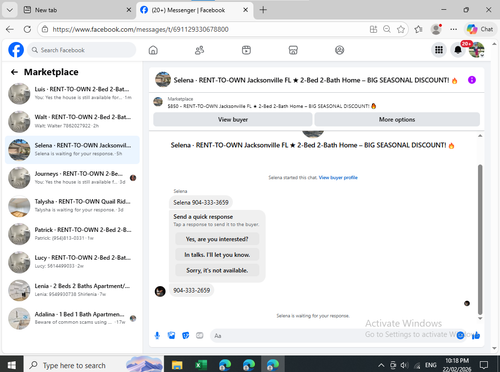Open Journeys RENT-TO-OWN conversation
Viewport: 500px width, 372px height.
(x=72, y=178)
